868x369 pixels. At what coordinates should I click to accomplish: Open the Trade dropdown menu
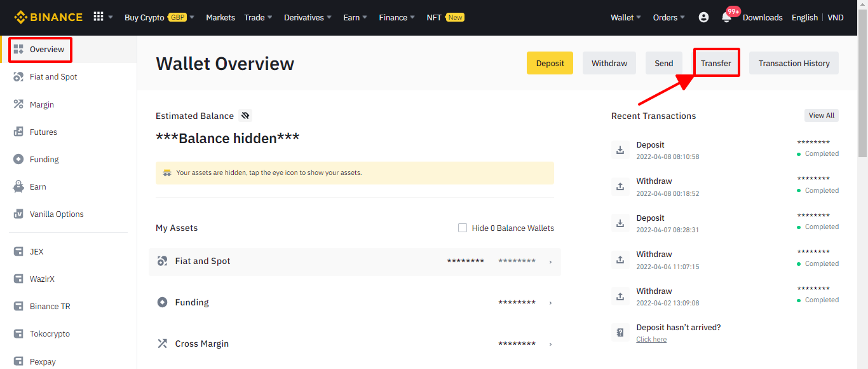pyautogui.click(x=259, y=17)
